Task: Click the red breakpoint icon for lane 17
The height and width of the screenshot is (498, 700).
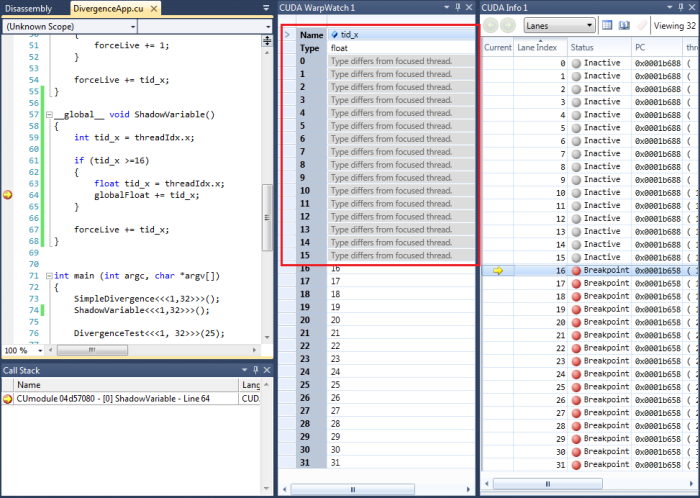Action: (576, 284)
